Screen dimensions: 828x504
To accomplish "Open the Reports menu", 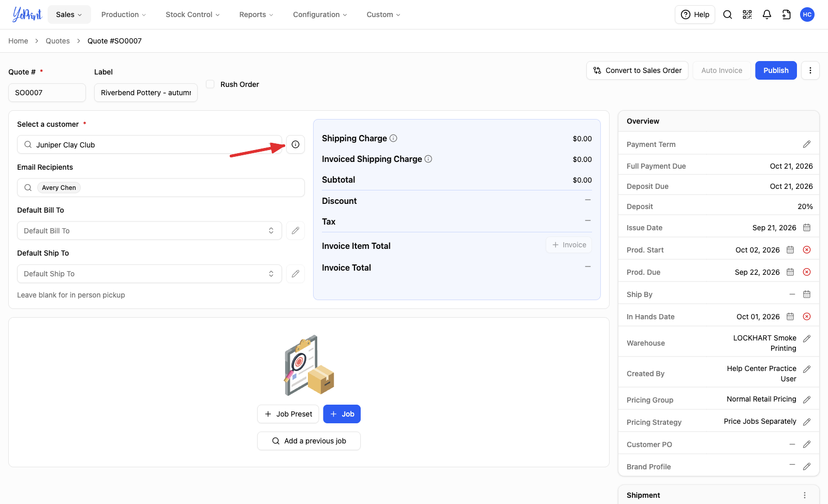I will click(x=256, y=14).
